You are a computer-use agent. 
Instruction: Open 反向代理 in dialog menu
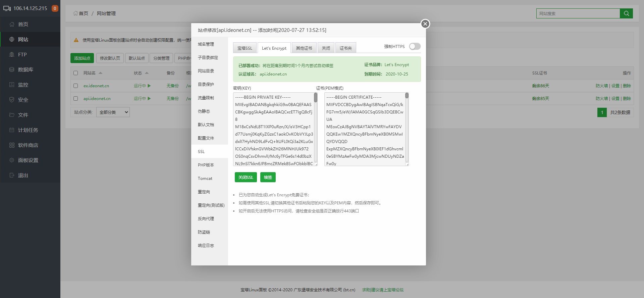pyautogui.click(x=210, y=218)
